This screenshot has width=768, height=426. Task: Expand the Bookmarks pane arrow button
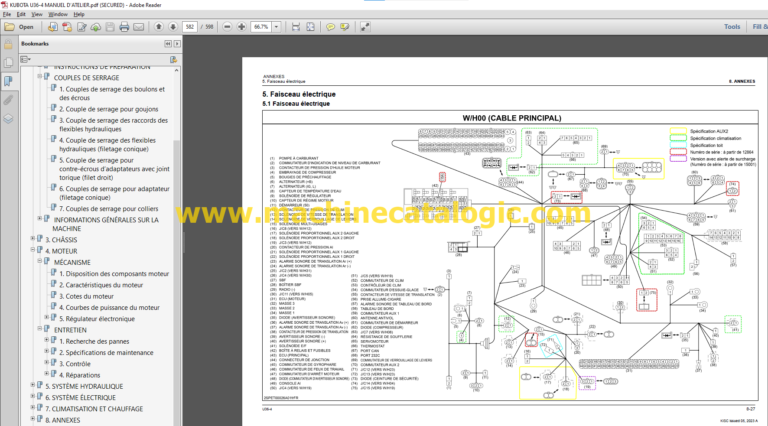177,44
